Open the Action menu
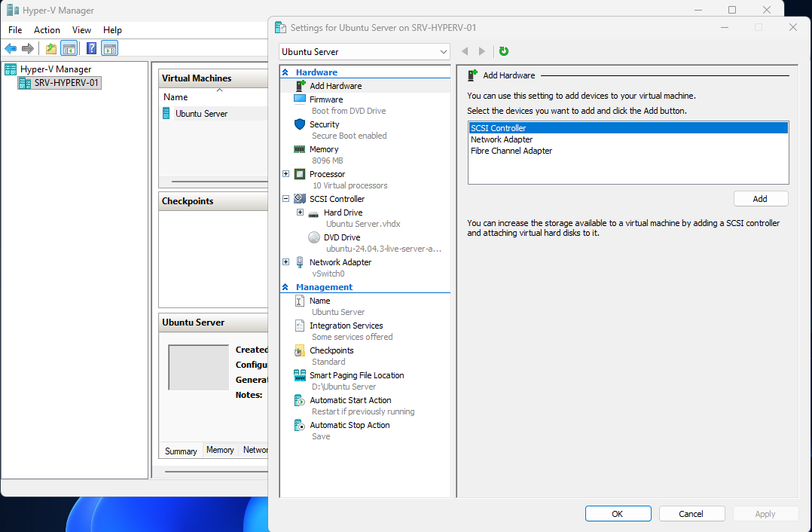812x532 pixels. click(47, 30)
